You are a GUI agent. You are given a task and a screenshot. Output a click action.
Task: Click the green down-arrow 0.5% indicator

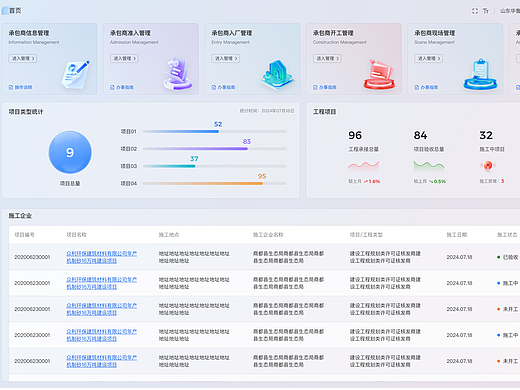[x=437, y=181]
